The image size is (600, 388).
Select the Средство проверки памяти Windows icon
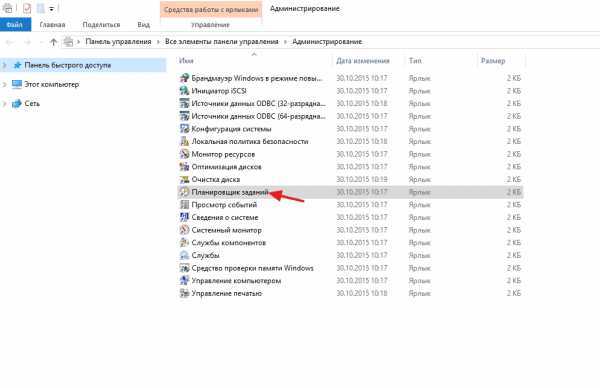click(x=184, y=268)
